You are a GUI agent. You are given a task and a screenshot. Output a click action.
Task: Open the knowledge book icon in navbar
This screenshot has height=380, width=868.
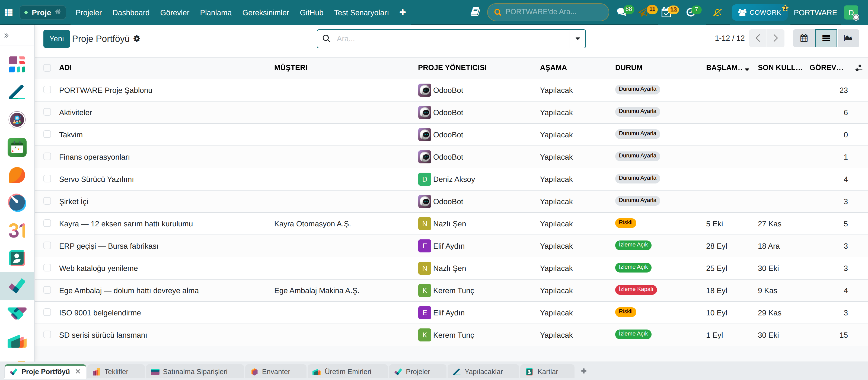(x=475, y=12)
